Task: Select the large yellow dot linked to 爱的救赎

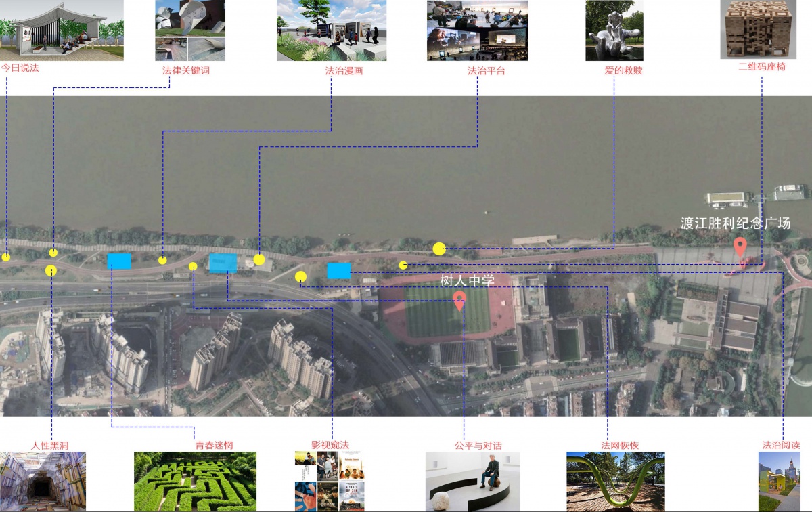Action: point(439,249)
